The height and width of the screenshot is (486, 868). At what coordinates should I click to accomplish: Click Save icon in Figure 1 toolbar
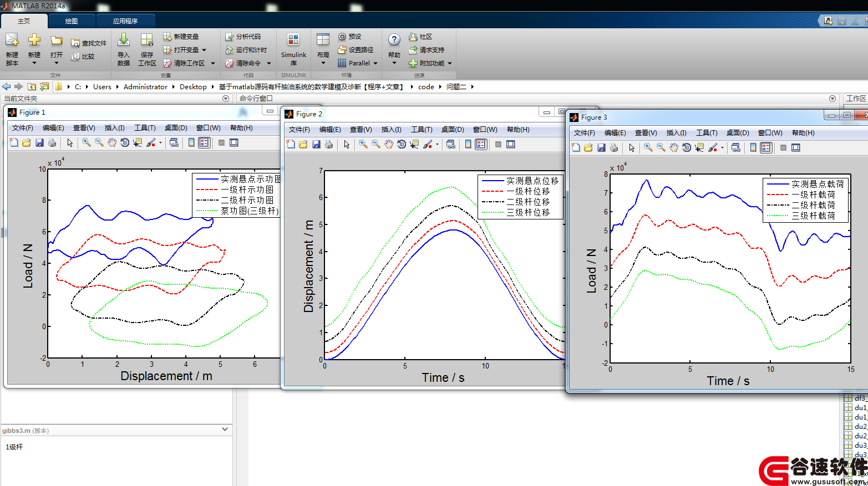[39, 142]
